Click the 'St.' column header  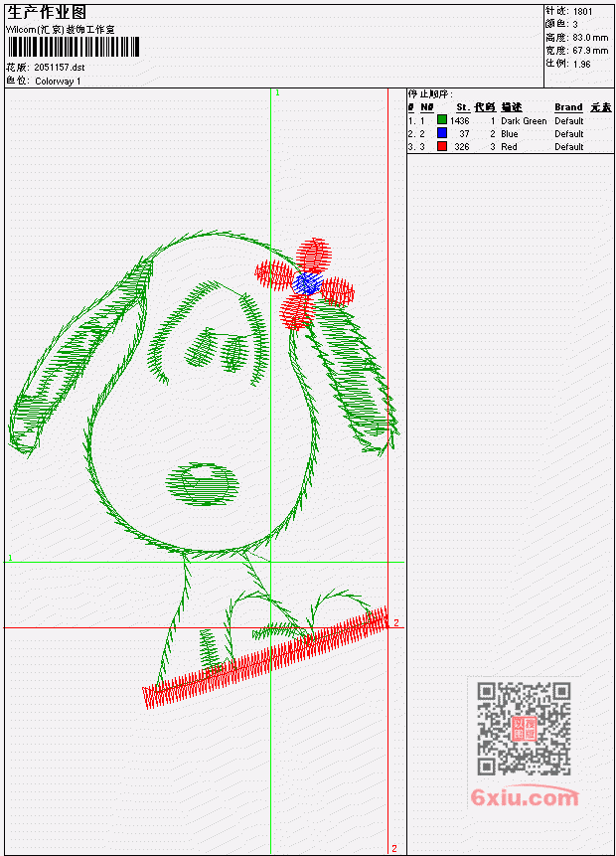[x=463, y=107]
